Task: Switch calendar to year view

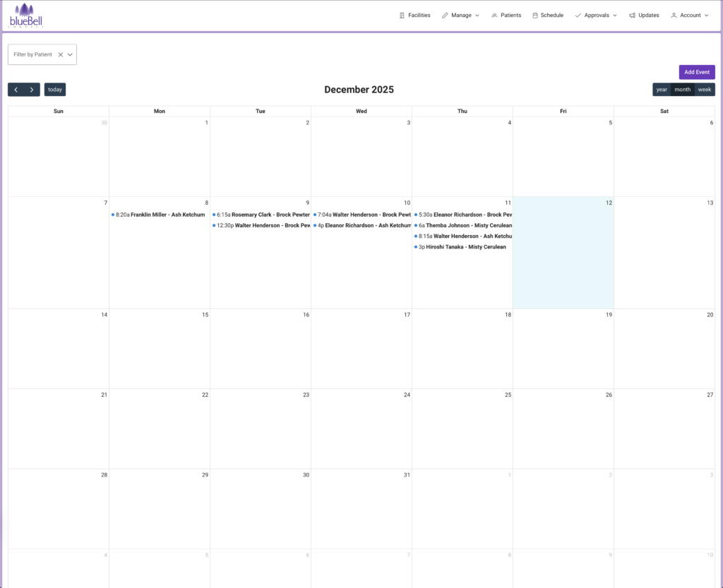Action: pyautogui.click(x=662, y=90)
